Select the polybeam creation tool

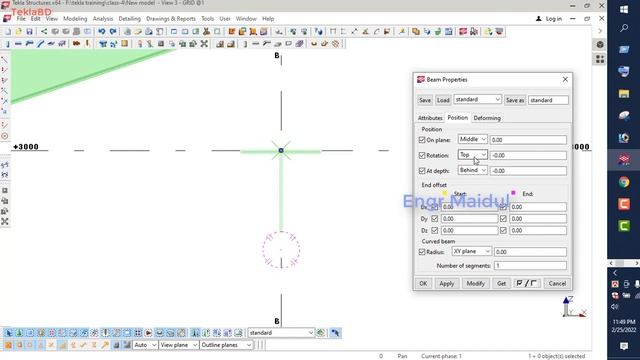coord(29,44)
